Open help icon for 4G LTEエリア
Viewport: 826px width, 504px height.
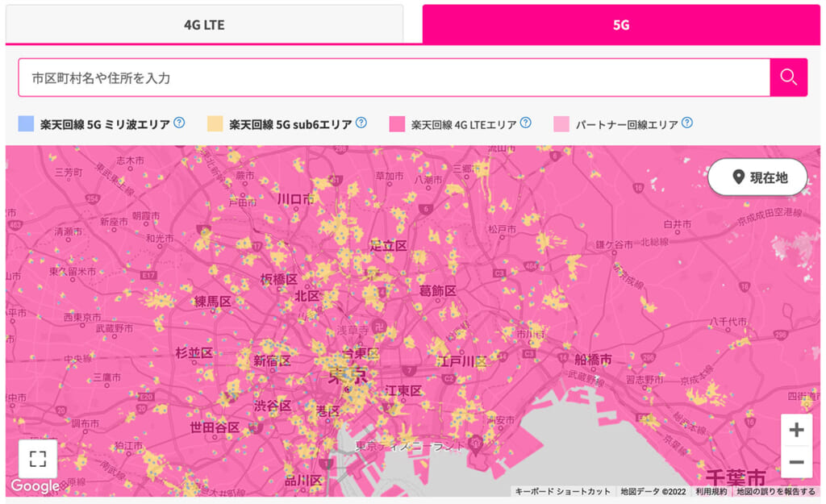(525, 123)
